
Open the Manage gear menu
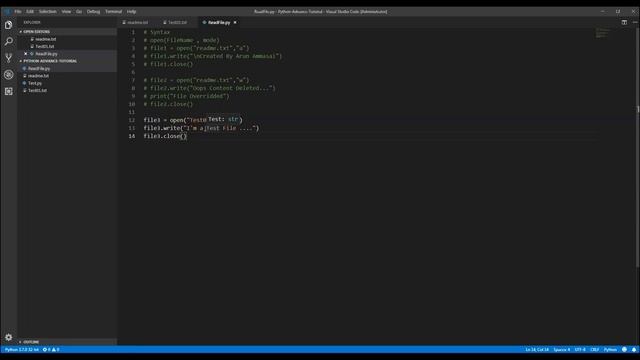tap(9, 338)
